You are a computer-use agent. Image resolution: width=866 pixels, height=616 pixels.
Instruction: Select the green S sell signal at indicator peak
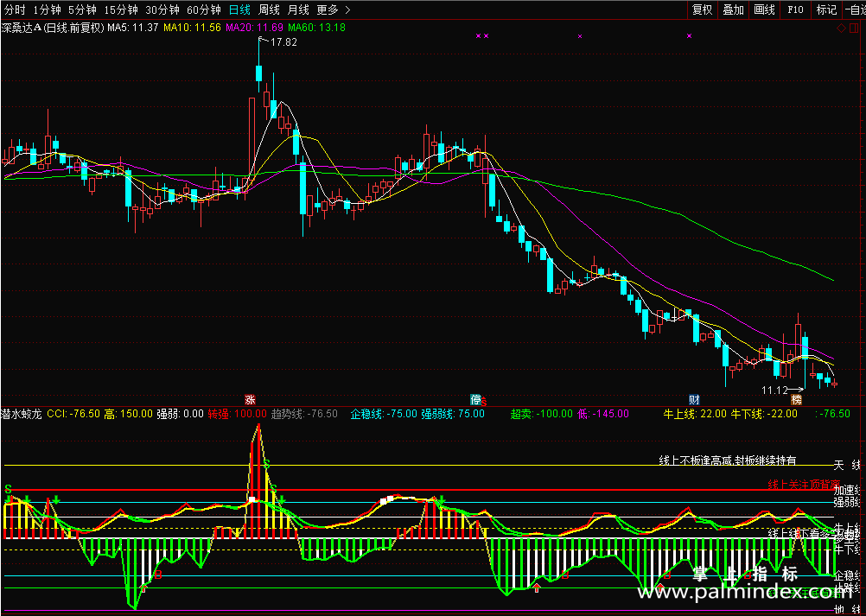coord(266,463)
